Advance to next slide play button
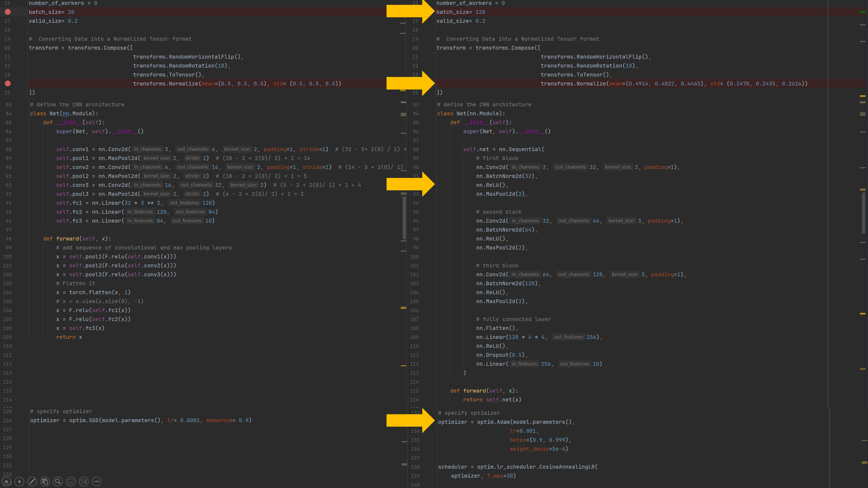Screen dimensions: 868x488 pos(19,481)
